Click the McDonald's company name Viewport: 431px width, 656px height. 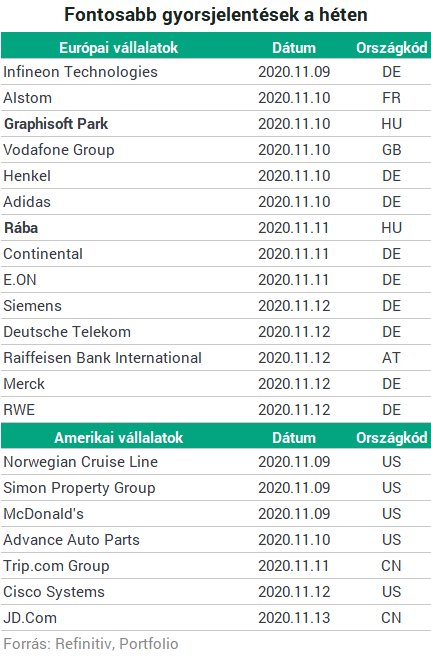coord(44,514)
